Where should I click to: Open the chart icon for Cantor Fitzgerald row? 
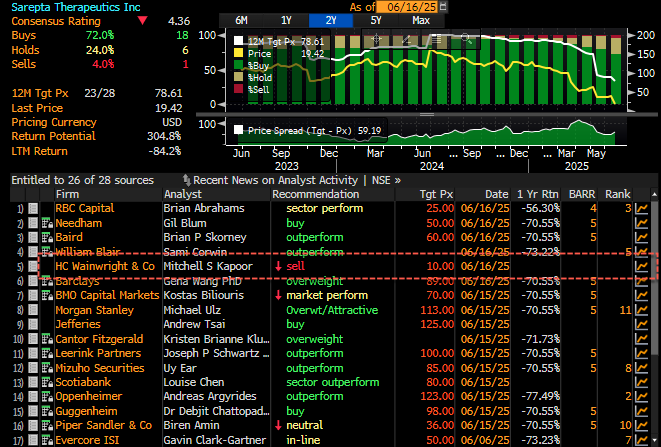642,339
